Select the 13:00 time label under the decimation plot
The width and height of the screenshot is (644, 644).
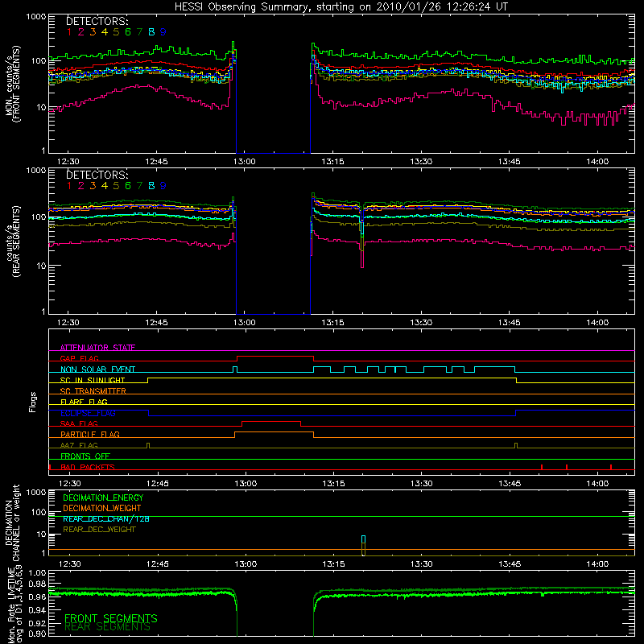click(246, 564)
